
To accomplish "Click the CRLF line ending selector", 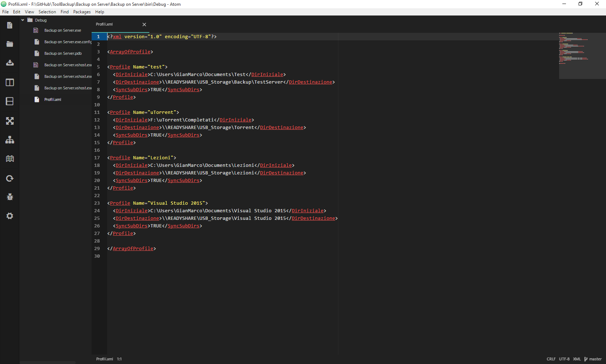I will 551,359.
